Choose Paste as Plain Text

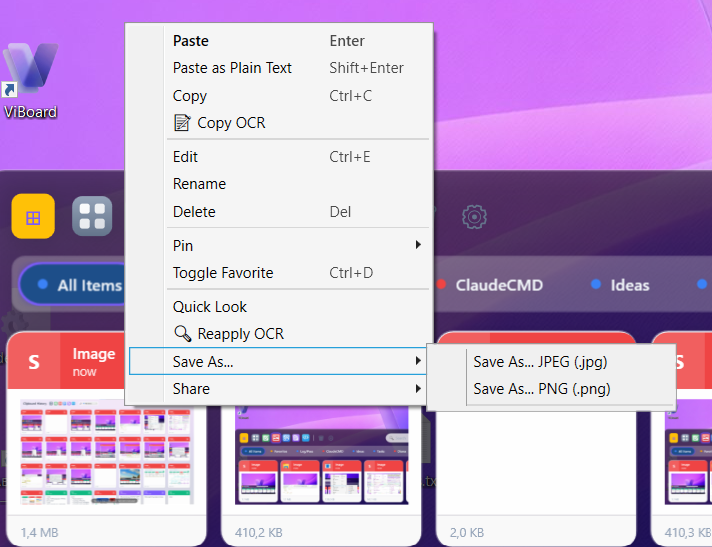[x=232, y=68]
